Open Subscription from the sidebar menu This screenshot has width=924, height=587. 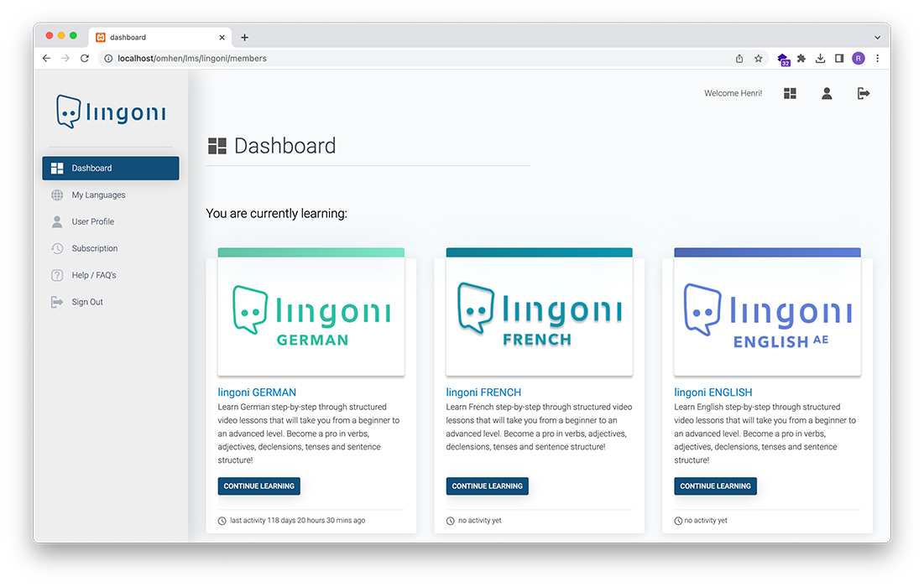click(x=95, y=249)
